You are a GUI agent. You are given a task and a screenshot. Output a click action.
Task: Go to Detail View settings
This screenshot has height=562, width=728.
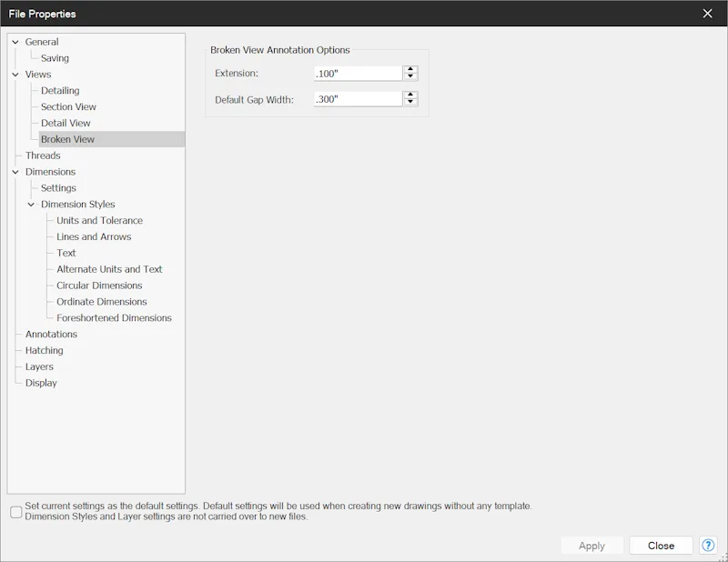point(66,123)
